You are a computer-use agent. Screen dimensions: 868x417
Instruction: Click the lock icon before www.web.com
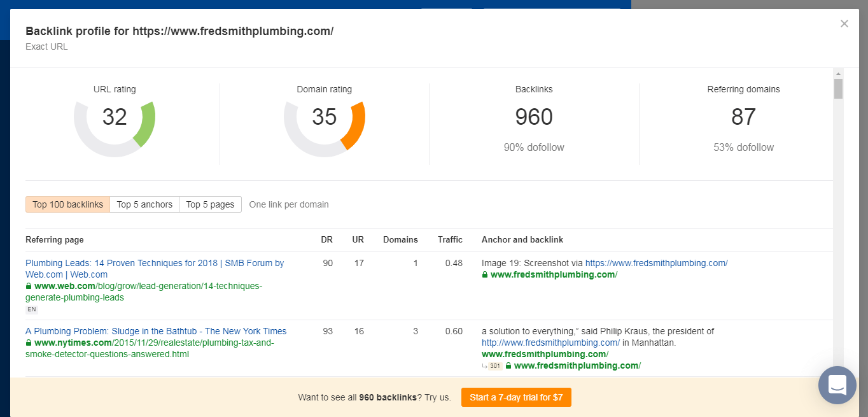pos(29,286)
